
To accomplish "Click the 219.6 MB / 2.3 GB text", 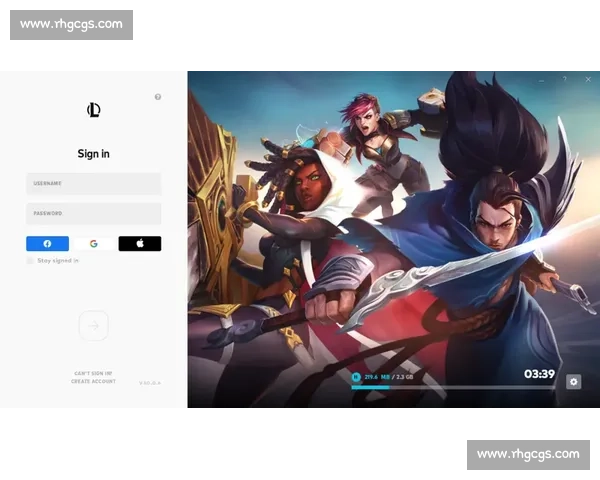I will pos(389,377).
